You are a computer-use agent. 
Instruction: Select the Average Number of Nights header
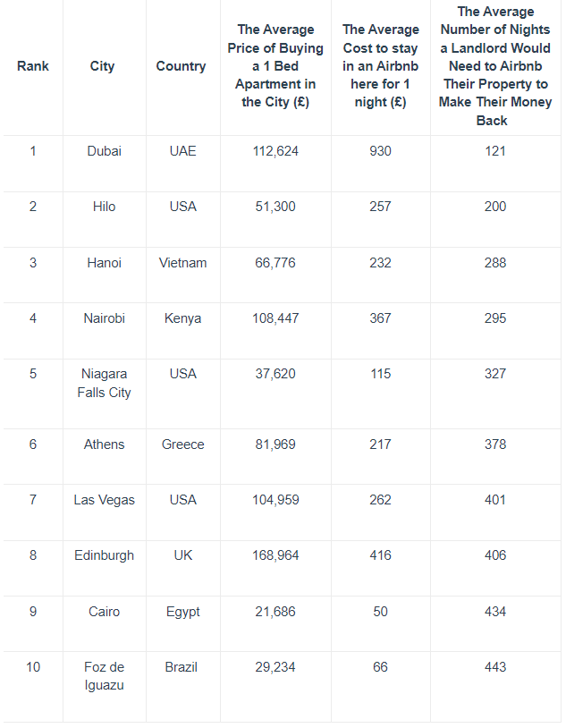pos(495,66)
